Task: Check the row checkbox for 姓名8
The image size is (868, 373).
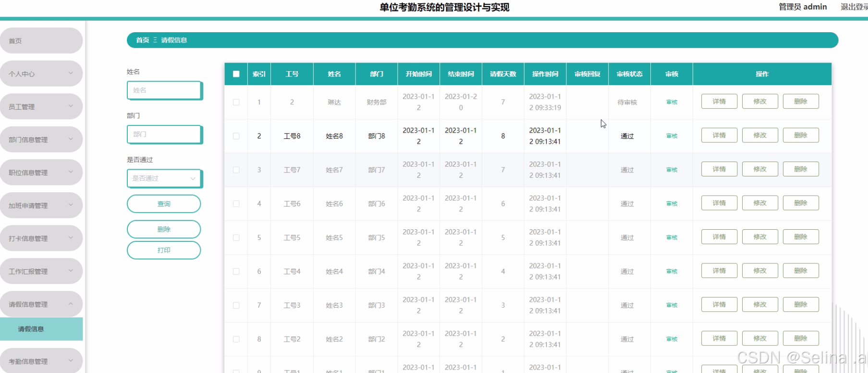Action: (x=236, y=136)
